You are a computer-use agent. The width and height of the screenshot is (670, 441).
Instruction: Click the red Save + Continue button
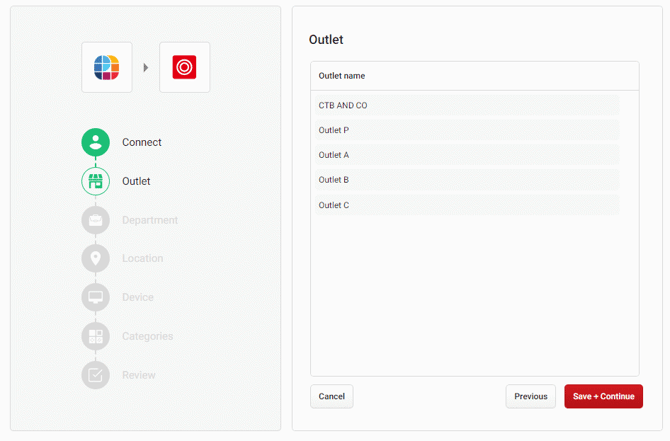point(603,397)
